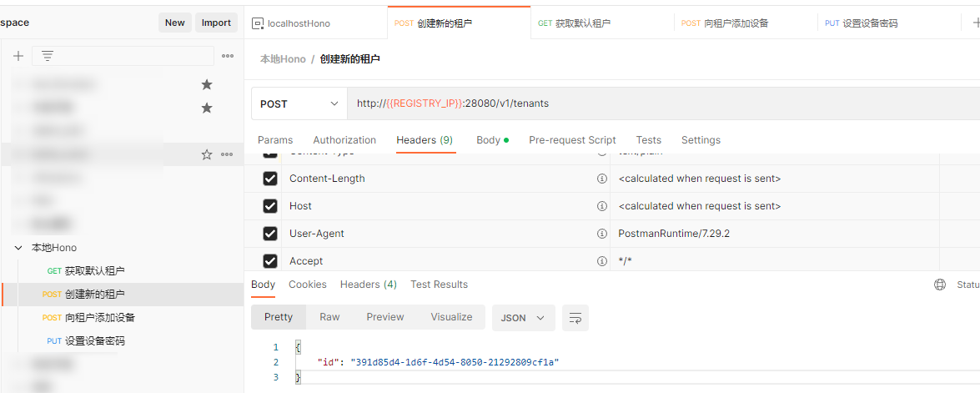This screenshot has width=980, height=393.
Task: Click the info icon beside User-Agent
Action: click(601, 234)
